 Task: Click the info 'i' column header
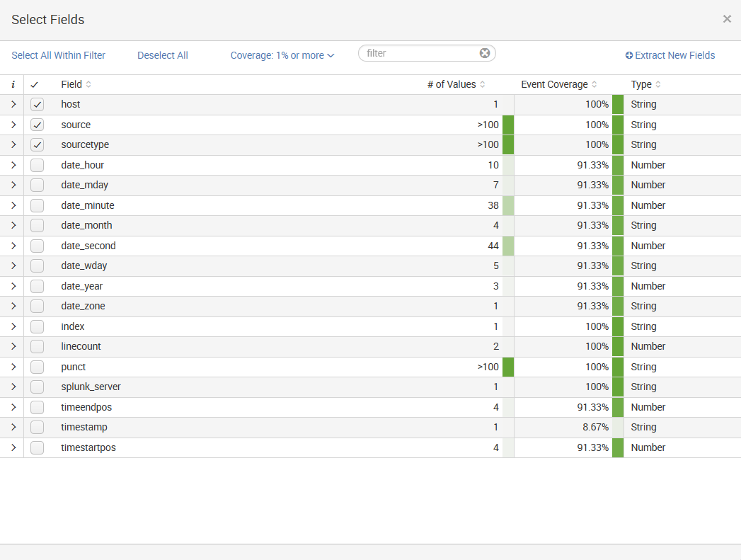[13, 84]
